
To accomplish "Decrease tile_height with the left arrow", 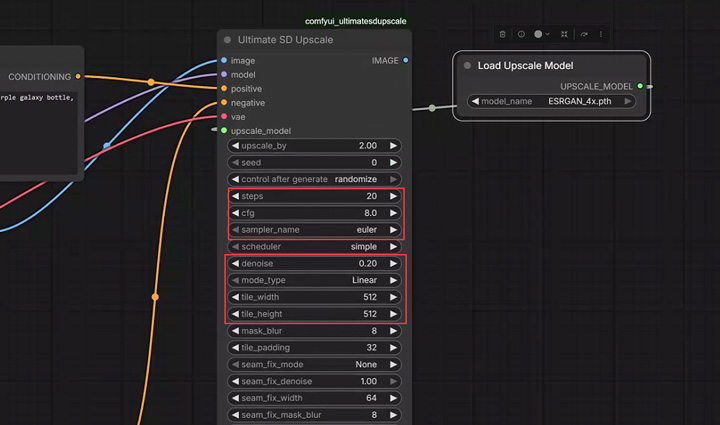I will [235, 314].
